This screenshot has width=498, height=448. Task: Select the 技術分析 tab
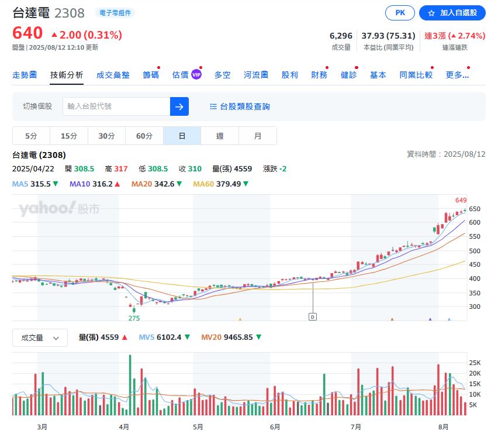coord(67,75)
